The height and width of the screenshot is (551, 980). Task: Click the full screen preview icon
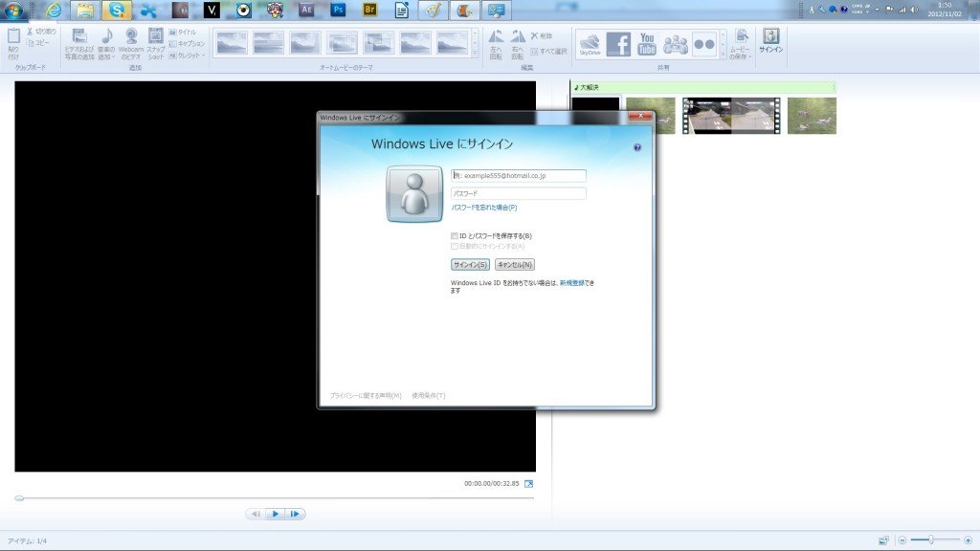(x=528, y=483)
